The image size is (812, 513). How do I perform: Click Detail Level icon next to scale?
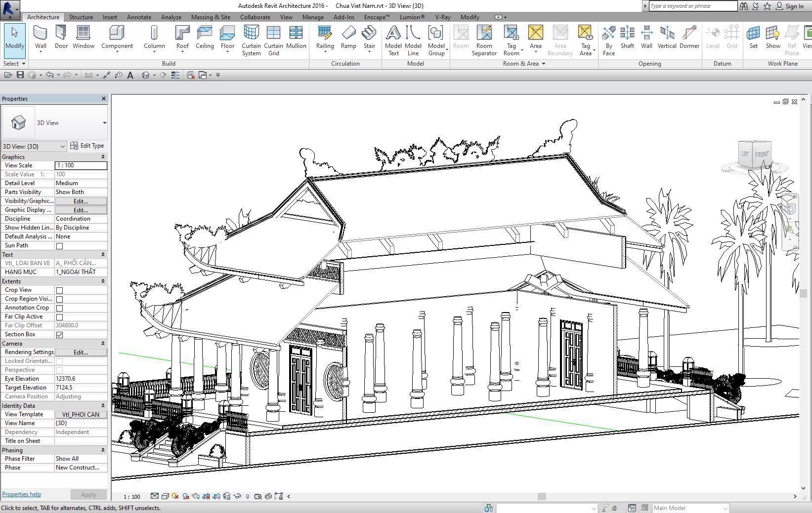(x=155, y=496)
